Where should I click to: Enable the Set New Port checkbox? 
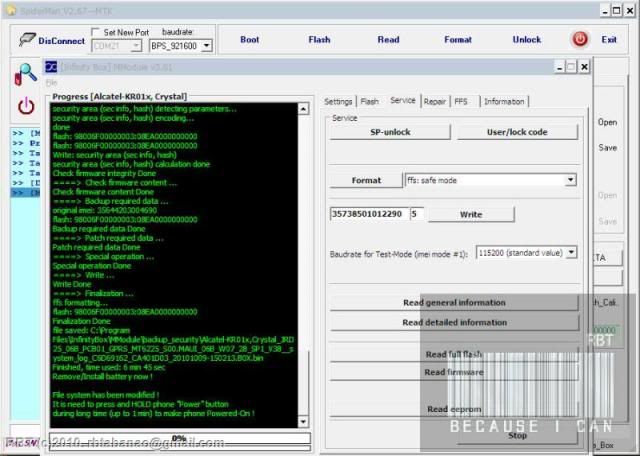coord(97,32)
